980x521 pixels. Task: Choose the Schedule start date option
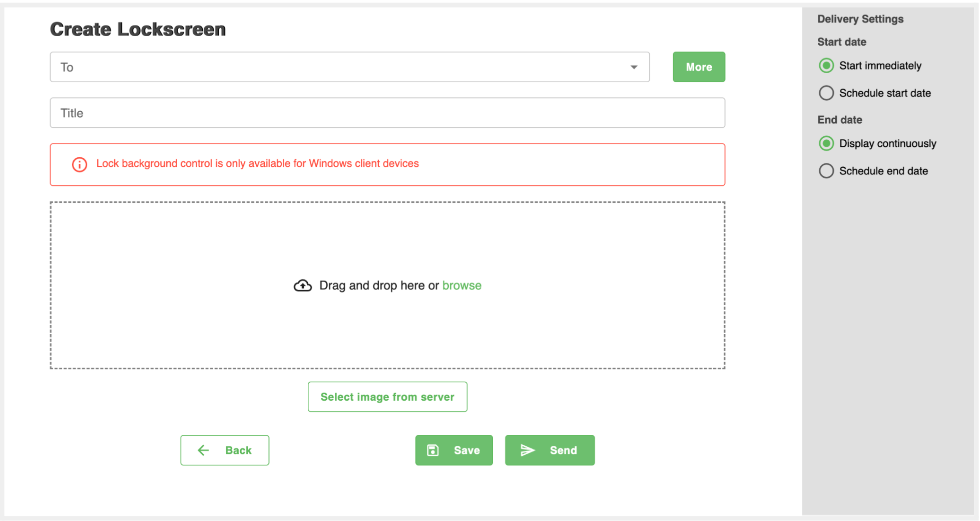tap(826, 93)
